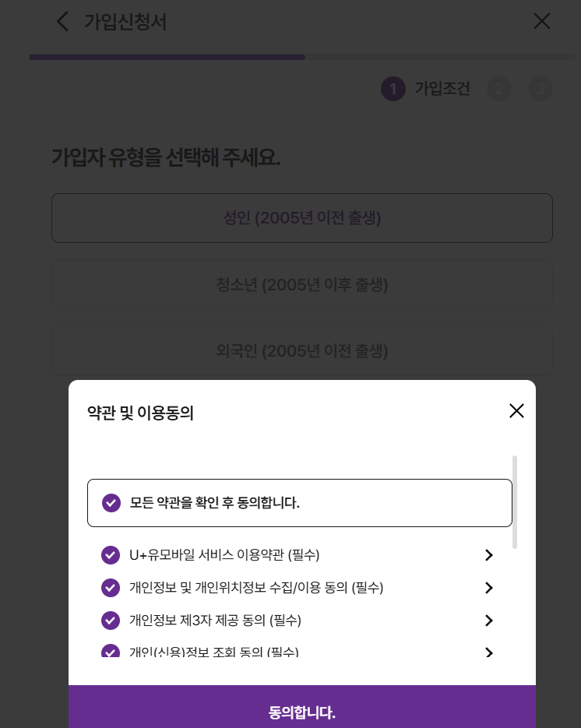Viewport: 581px width, 728px height.
Task: Click step 2 circle indicator
Action: click(x=499, y=89)
